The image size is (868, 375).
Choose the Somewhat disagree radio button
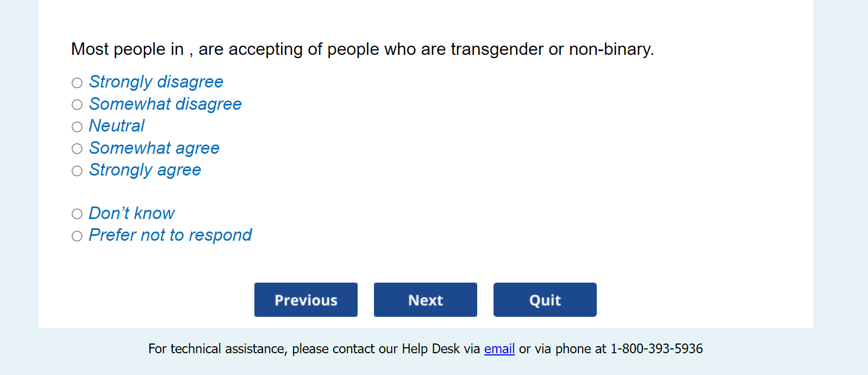click(x=77, y=104)
